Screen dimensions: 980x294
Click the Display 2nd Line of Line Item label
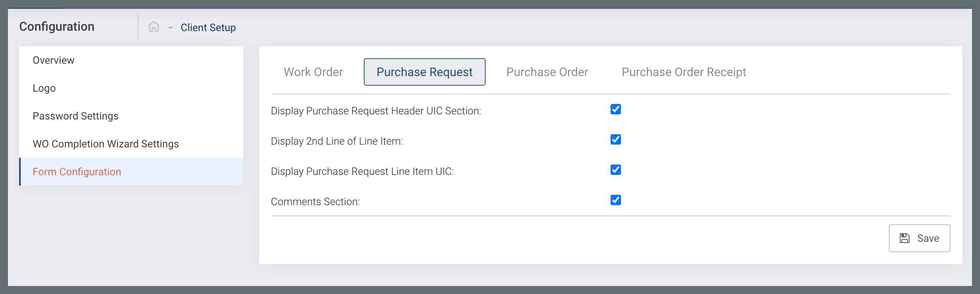click(x=337, y=141)
